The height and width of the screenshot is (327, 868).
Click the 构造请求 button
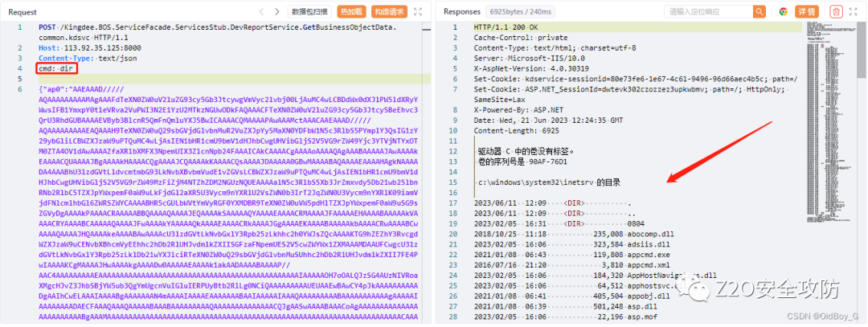pos(389,11)
